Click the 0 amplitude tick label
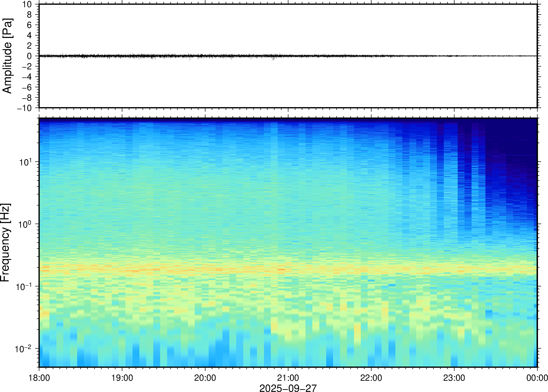548x392 pixels. 29,56
